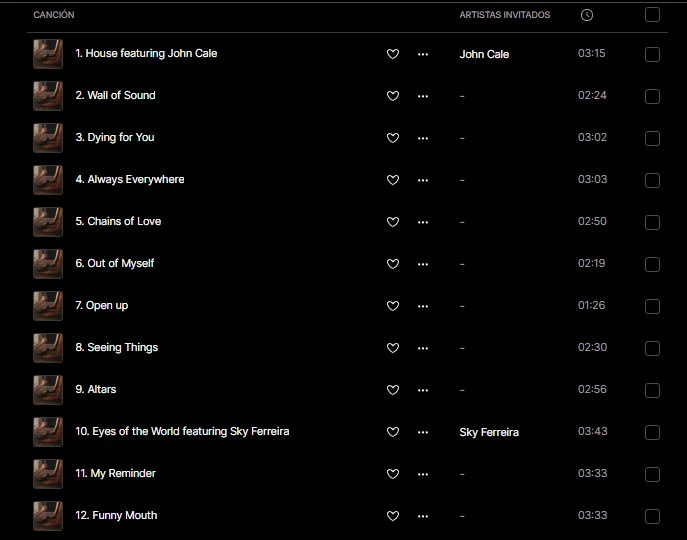Screen dimensions: 687x540
Task: Click the Canción column header
Action: point(54,15)
